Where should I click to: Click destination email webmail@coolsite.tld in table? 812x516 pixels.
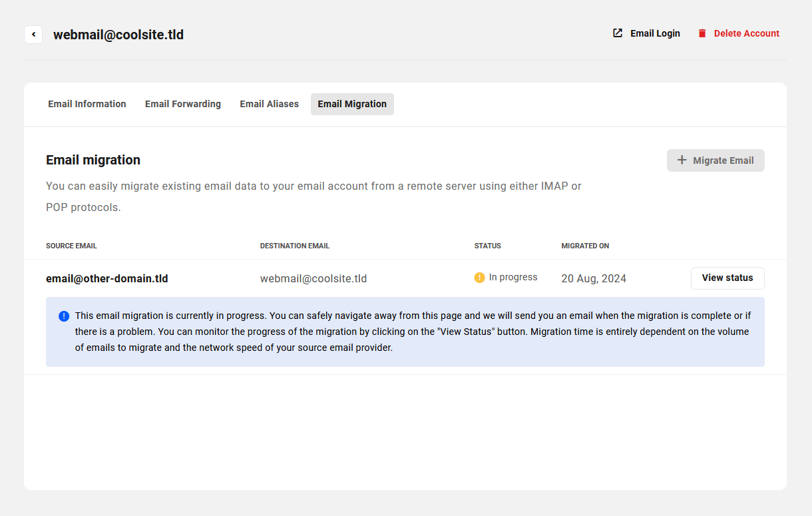(313, 278)
